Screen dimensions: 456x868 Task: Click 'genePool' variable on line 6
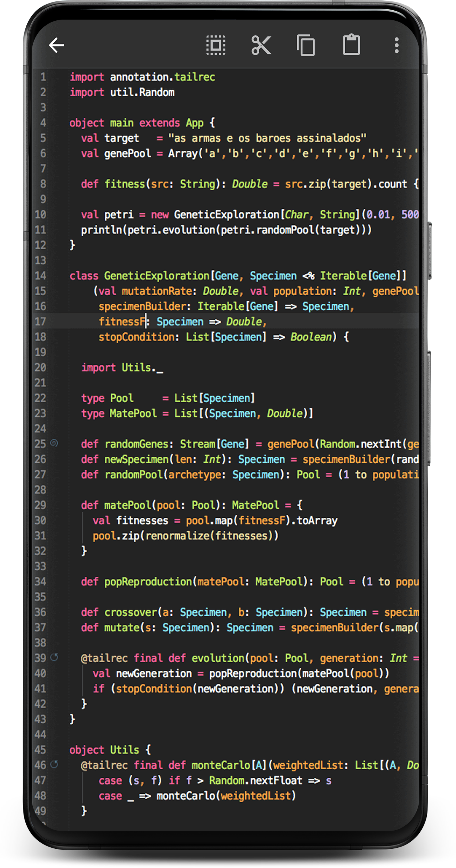(x=128, y=154)
